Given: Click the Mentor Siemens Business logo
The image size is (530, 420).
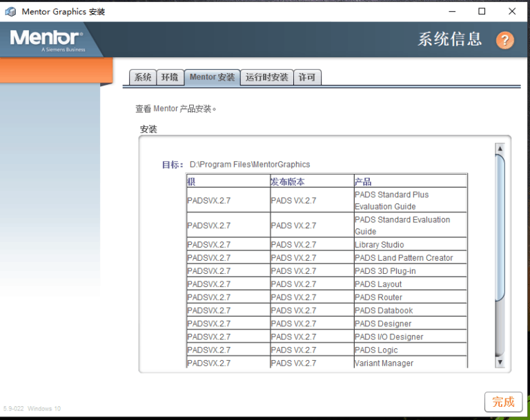Looking at the screenshot, I should point(47,41).
